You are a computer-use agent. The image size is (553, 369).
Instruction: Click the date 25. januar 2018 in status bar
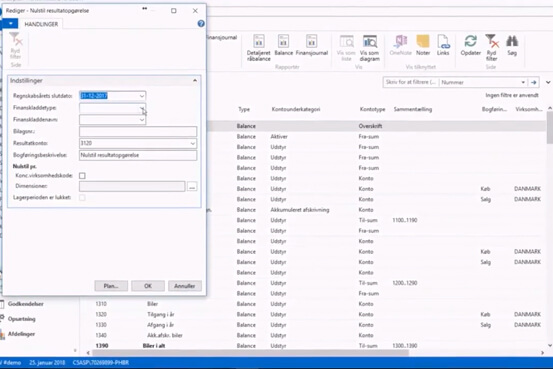47,363
